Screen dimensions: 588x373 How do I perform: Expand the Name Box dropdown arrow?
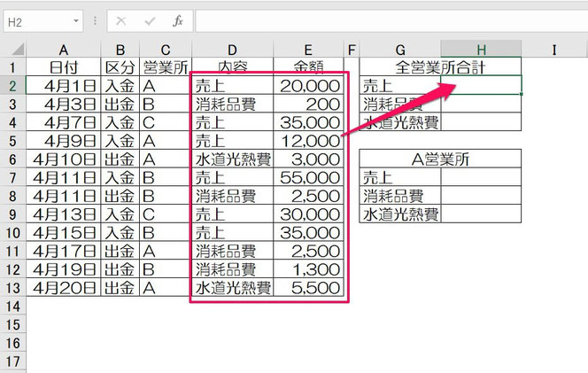pos(76,21)
